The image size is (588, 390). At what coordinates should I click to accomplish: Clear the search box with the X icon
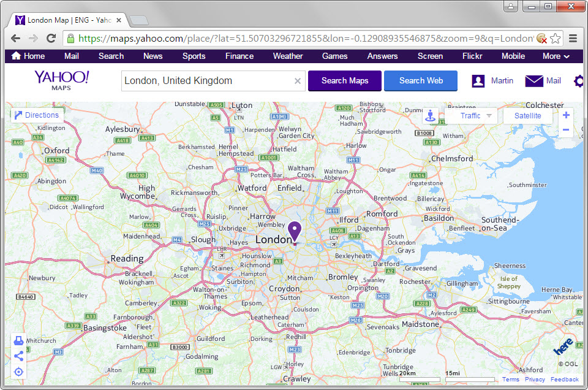[x=298, y=81]
